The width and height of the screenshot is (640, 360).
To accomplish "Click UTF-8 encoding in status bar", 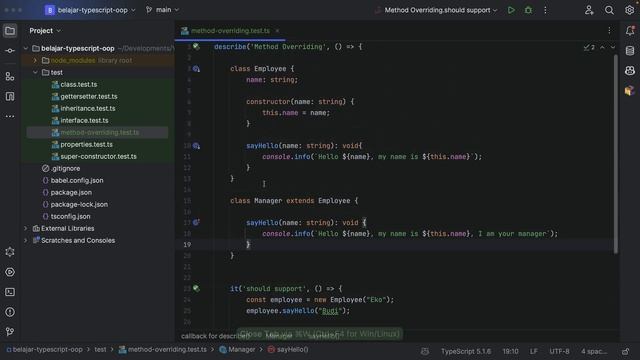I will [x=559, y=351].
